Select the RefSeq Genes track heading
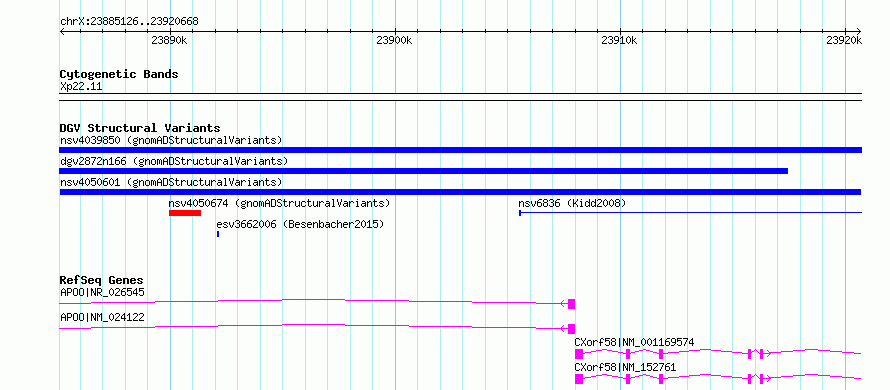890x390 pixels. pyautogui.click(x=102, y=280)
